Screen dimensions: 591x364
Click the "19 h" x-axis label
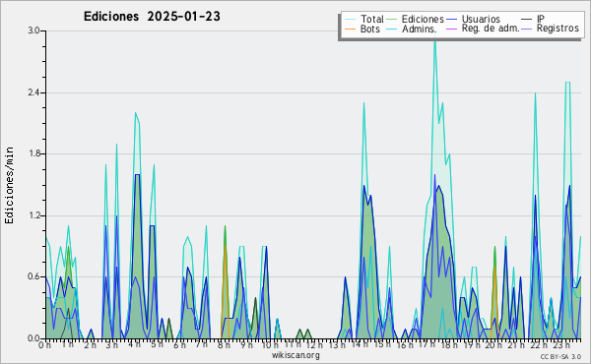pyautogui.click(x=472, y=344)
